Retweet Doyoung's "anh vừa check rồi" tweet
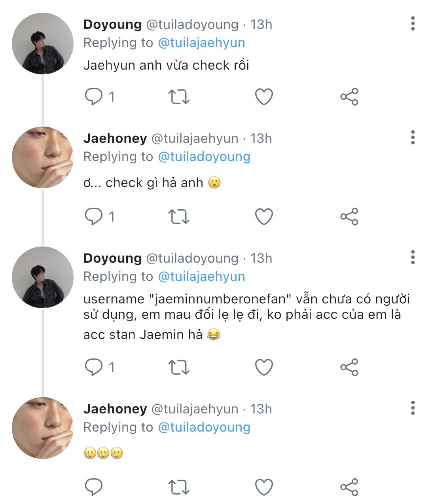 tap(179, 97)
